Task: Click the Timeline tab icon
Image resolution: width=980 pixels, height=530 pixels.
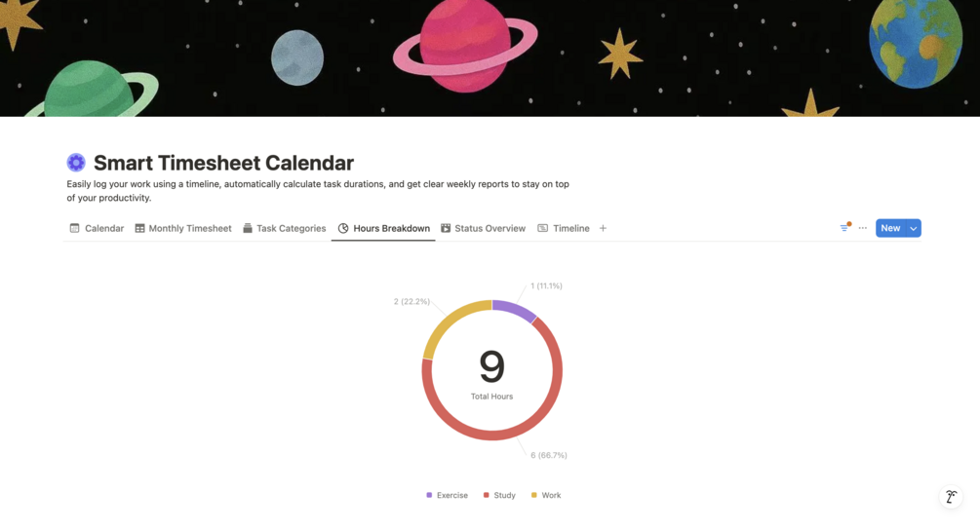Action: tap(543, 228)
